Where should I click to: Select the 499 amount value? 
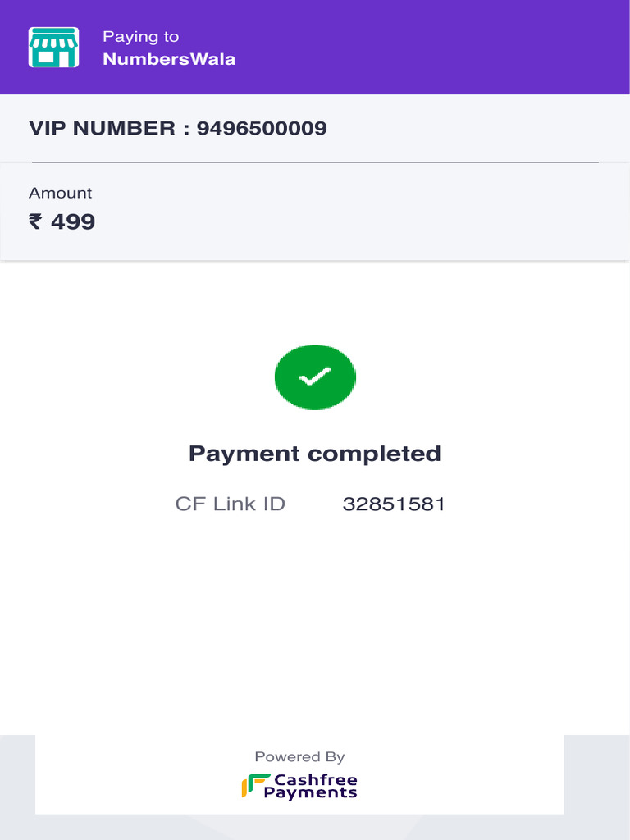(x=73, y=221)
